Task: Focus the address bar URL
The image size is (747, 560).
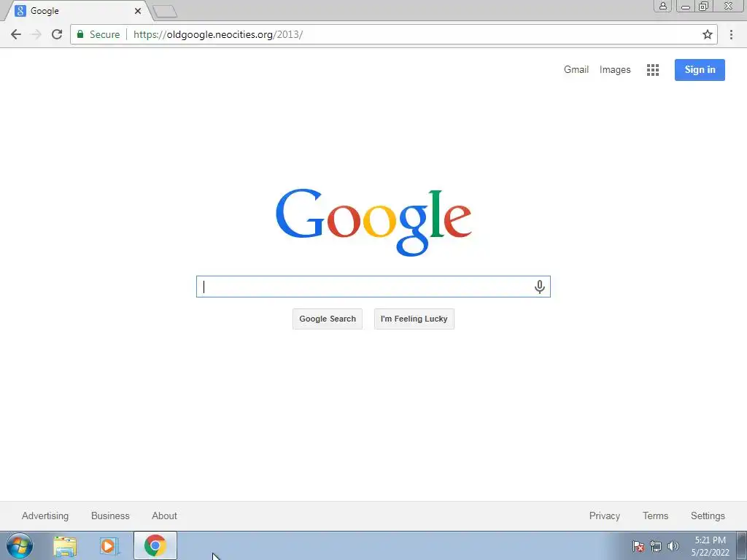Action: pyautogui.click(x=218, y=34)
